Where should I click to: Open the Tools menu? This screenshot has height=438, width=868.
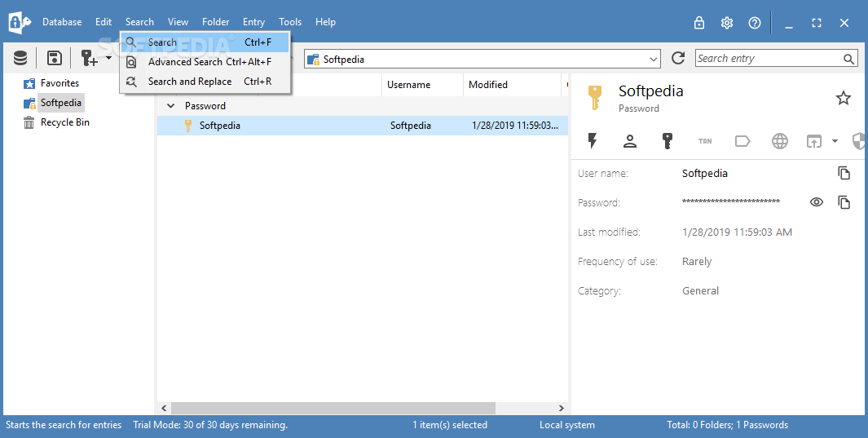coord(290,22)
